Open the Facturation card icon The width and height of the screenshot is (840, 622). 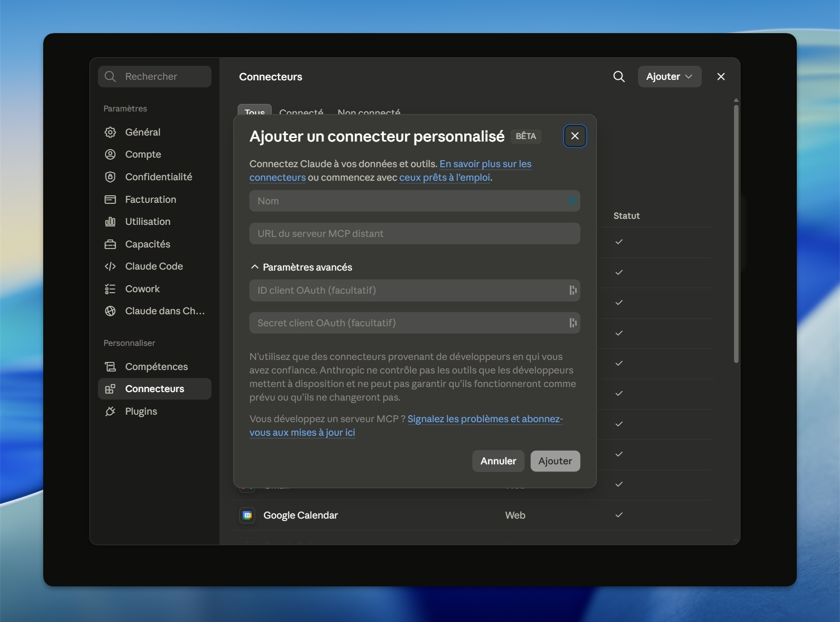(110, 199)
